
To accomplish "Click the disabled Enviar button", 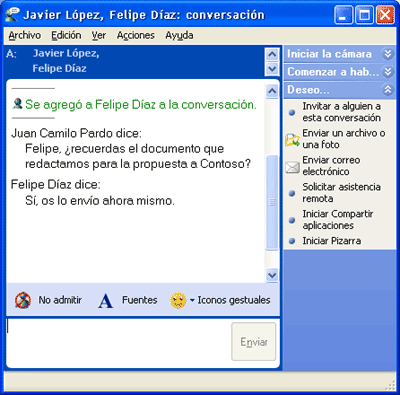I will coord(254,341).
